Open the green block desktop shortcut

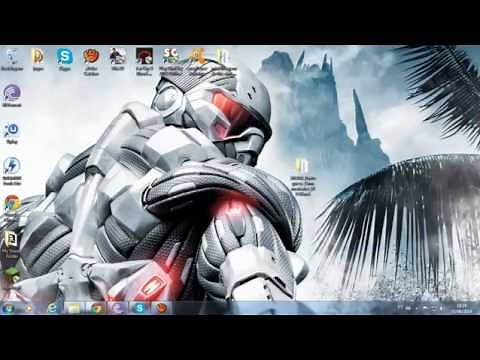(x=11, y=276)
